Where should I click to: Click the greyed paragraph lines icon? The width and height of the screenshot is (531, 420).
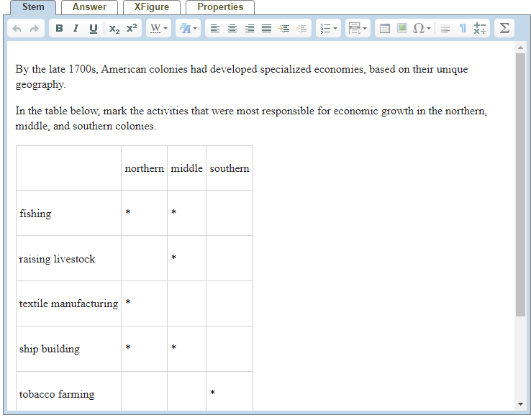point(445,29)
